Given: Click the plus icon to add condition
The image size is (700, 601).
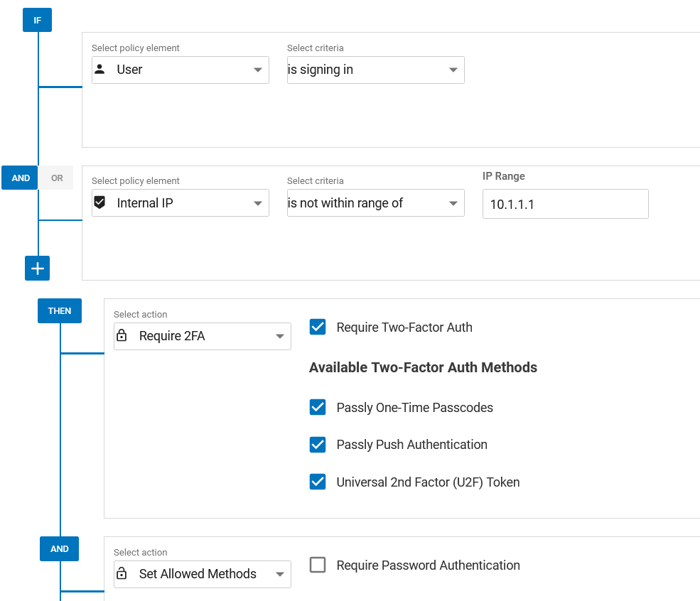Looking at the screenshot, I should point(38,269).
